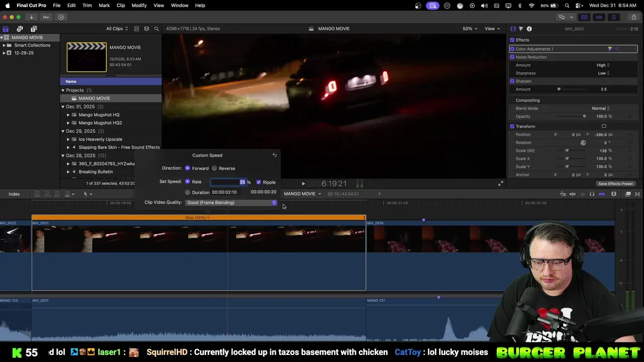
Task: Play the viewer with the play button
Action: click(303, 184)
